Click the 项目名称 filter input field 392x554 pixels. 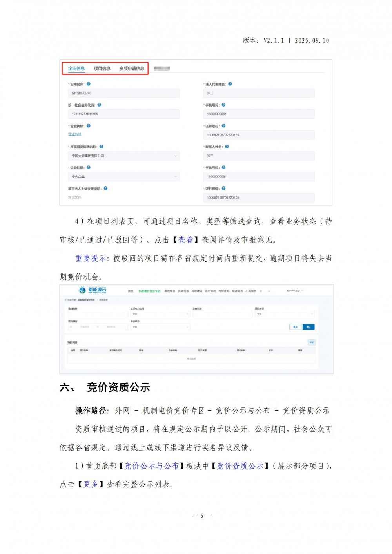98,314
